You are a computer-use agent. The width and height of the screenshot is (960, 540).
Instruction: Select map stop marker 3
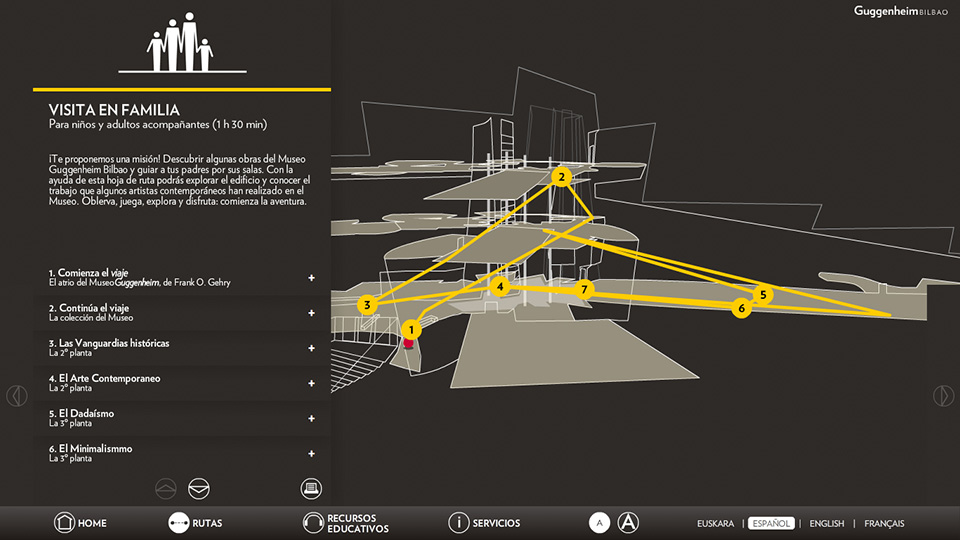(367, 305)
